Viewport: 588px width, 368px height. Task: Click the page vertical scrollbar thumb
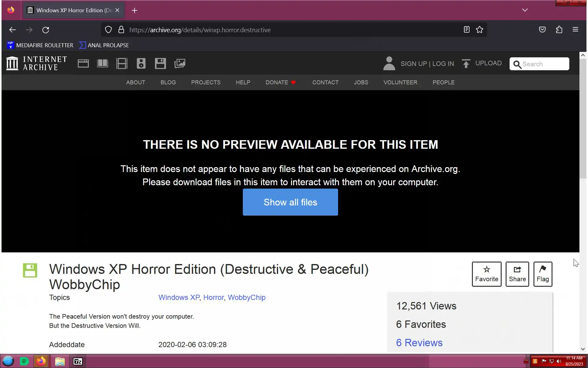(x=582, y=118)
